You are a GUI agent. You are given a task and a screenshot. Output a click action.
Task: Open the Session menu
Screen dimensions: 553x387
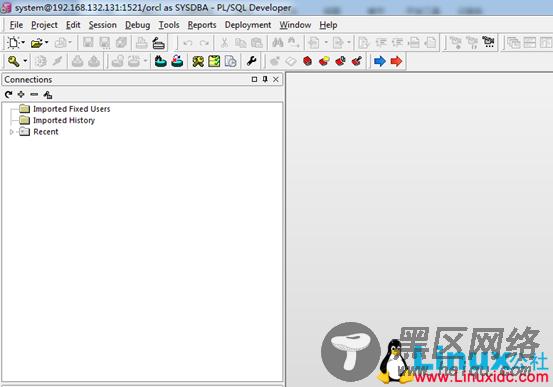(102, 25)
